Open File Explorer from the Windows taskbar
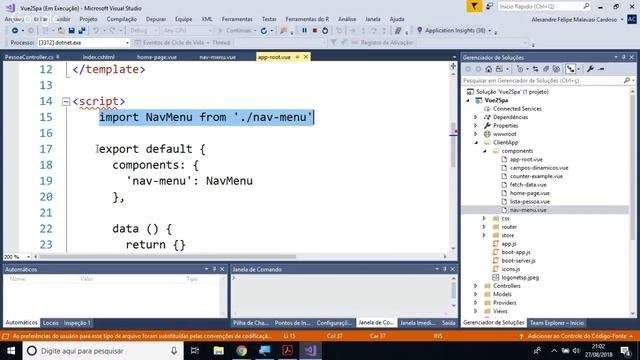 [x=218, y=350]
